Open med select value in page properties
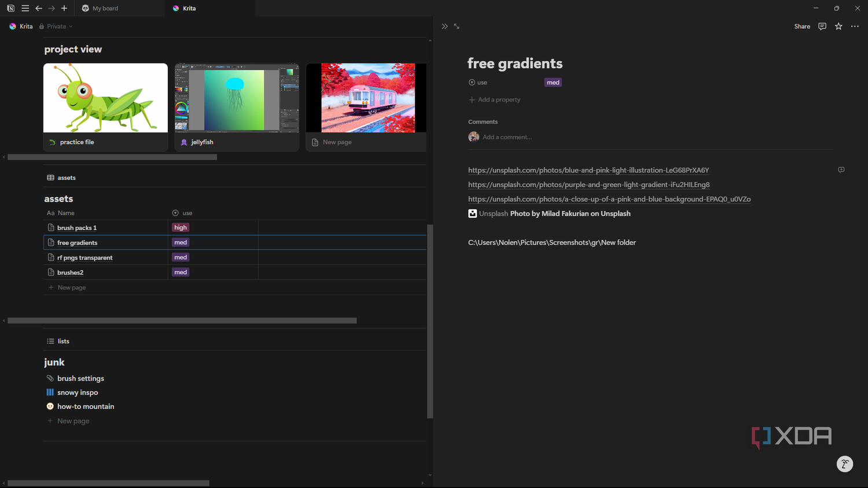868x488 pixels. [x=553, y=83]
